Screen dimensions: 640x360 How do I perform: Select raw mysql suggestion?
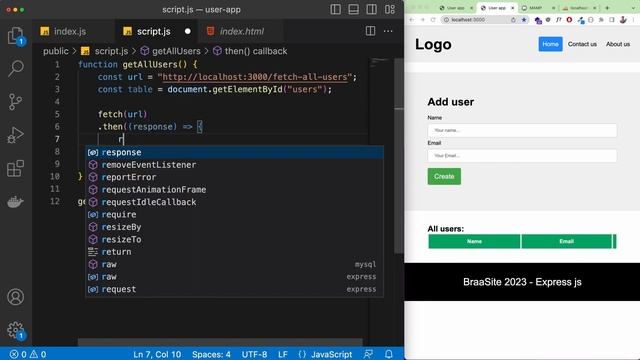tap(234, 264)
